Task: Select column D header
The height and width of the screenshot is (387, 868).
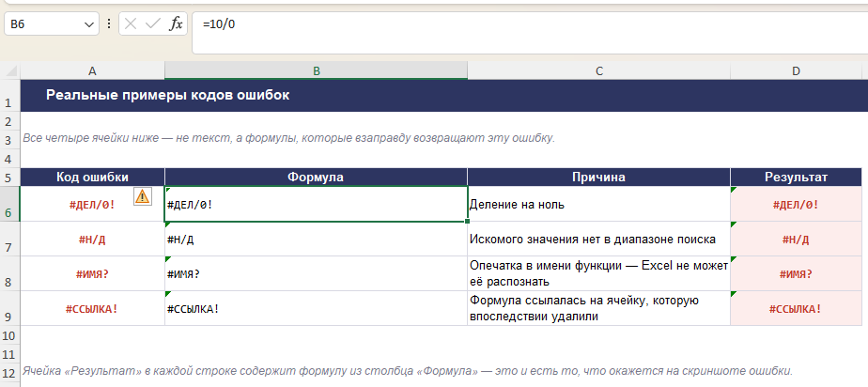Action: (796, 70)
